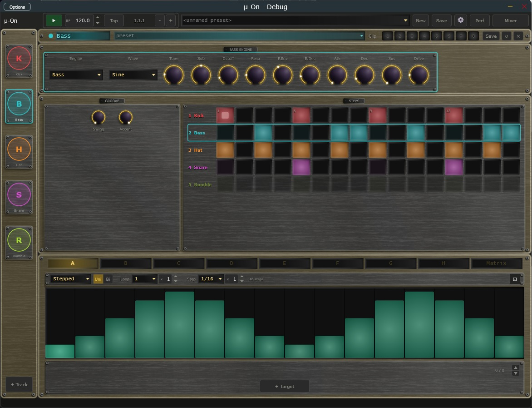532x408 pixels.
Task: Close the Bass track with X icon
Action: [x=518, y=36]
